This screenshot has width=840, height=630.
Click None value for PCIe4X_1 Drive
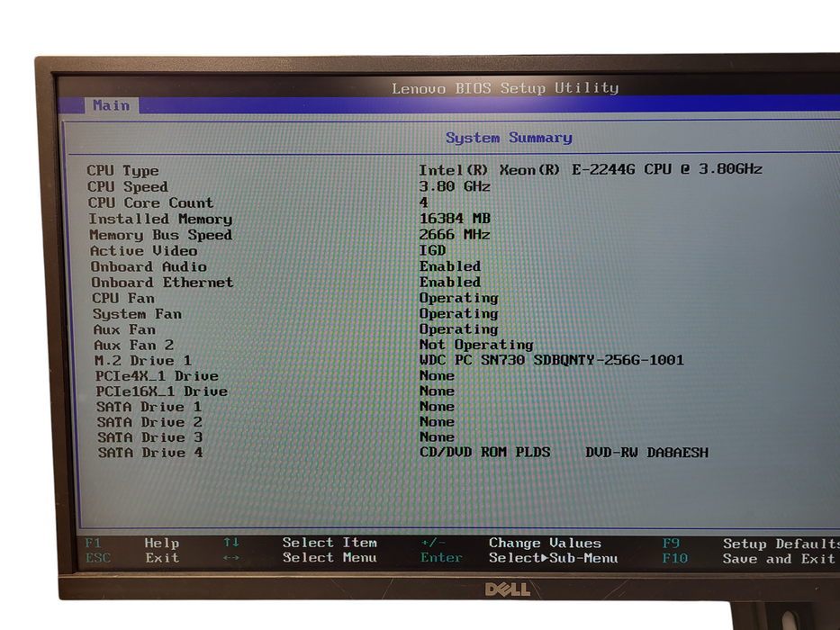point(437,375)
